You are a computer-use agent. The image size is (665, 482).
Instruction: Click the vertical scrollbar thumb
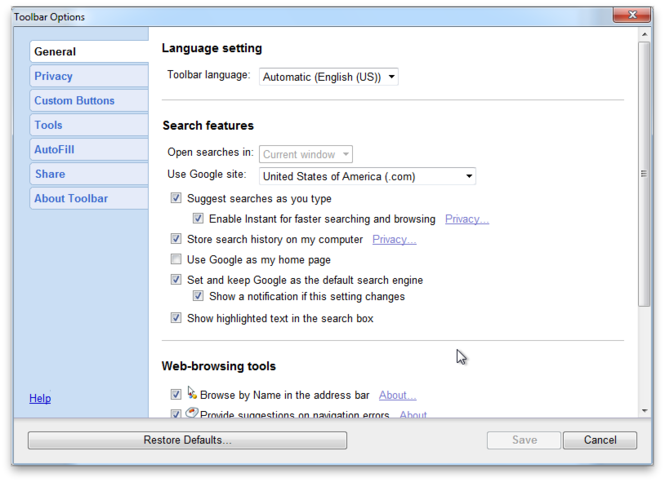coord(645,174)
